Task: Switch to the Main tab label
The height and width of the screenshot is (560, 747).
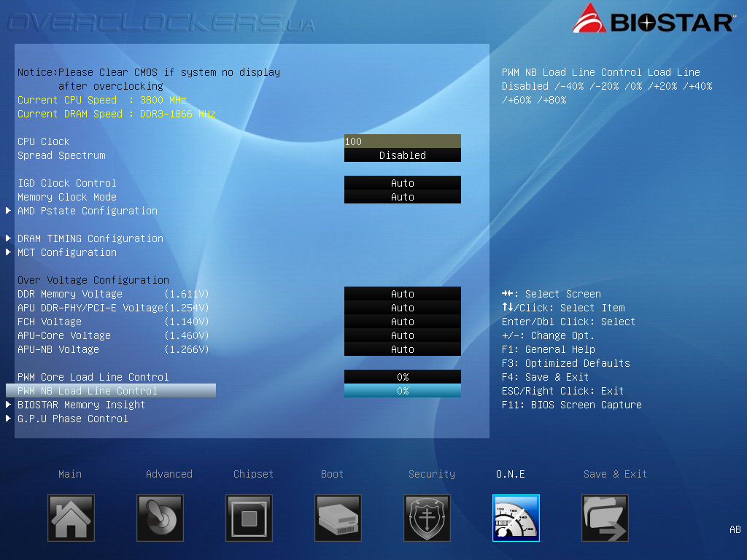Action: tap(70, 474)
